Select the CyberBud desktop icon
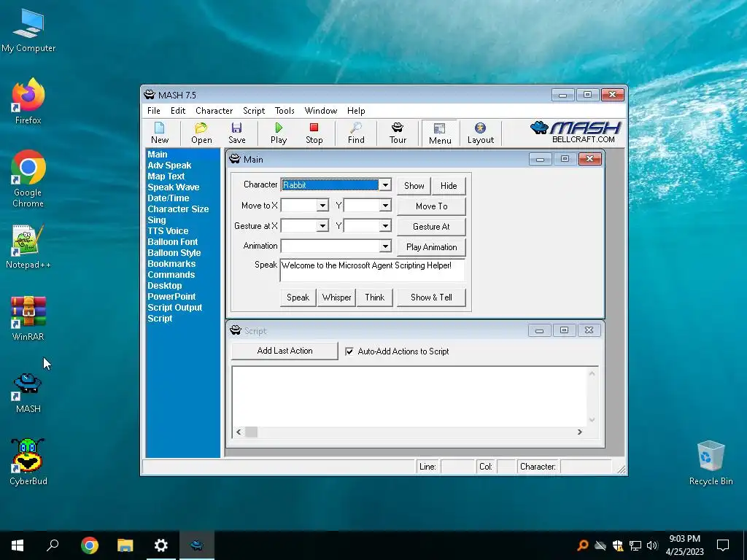The width and height of the screenshot is (747, 560). 28,462
